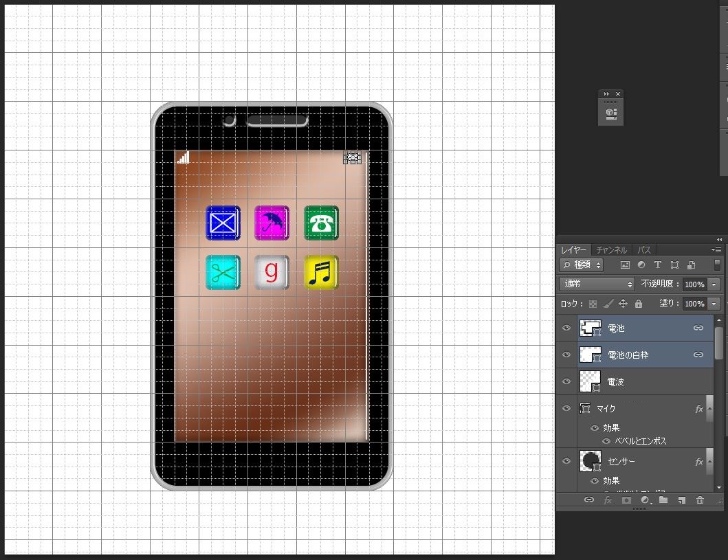Filter layers by type (T) layers
The width and height of the screenshot is (728, 560).
point(657,265)
